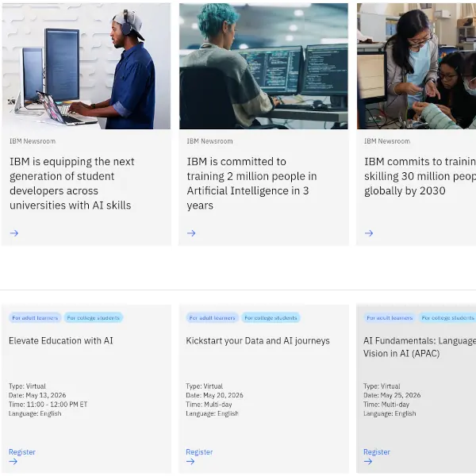
Task: Click arrow icon under Kickstart Data Register
Action: (x=190, y=462)
